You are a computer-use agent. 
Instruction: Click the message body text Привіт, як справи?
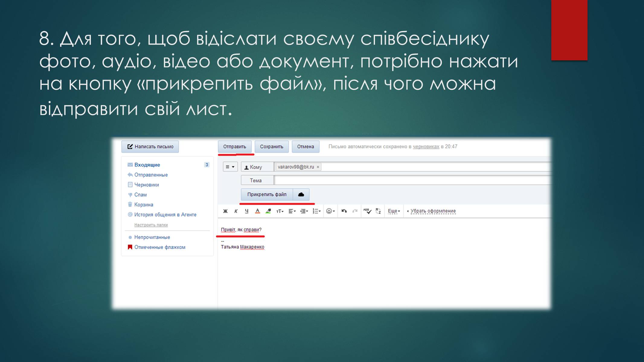(x=241, y=230)
